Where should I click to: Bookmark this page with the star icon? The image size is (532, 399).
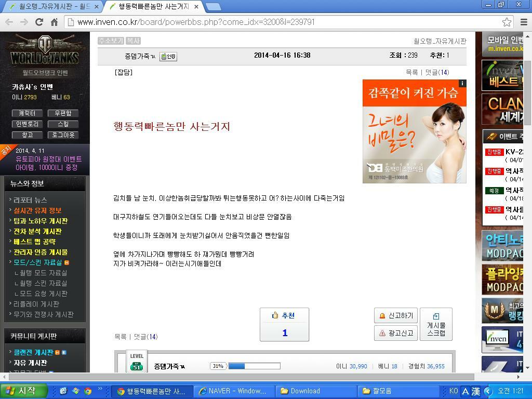click(507, 22)
